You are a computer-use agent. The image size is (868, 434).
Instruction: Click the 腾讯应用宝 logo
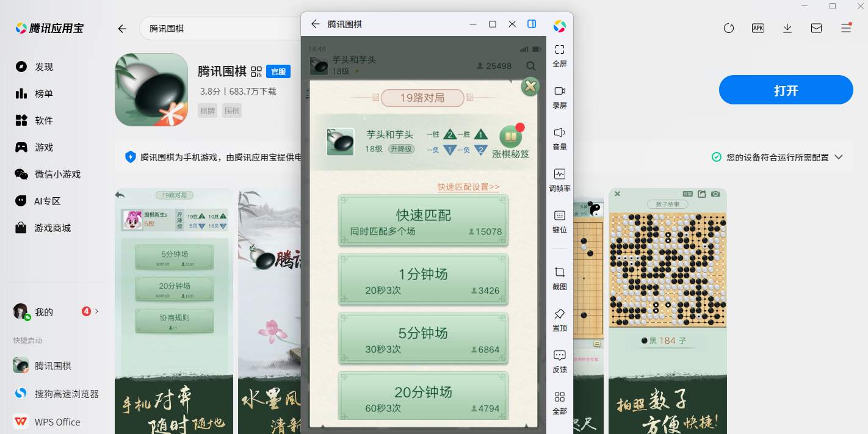pos(49,28)
